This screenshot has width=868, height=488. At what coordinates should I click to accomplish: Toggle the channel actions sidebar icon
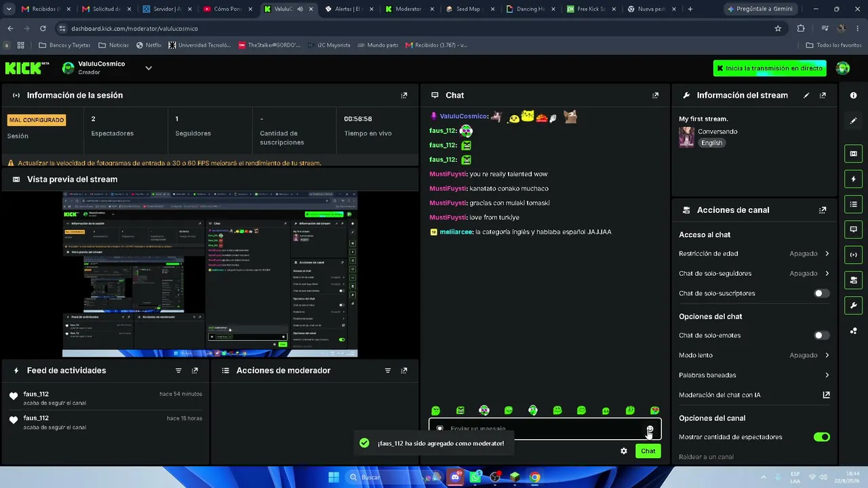tap(853, 280)
